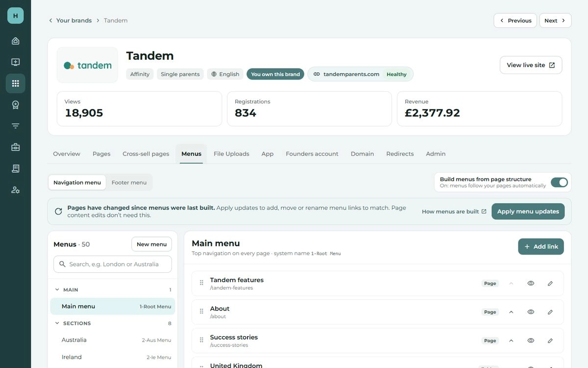Click the user settings icon in sidebar
Screen dimensions: 588x368
pyautogui.click(x=15, y=190)
